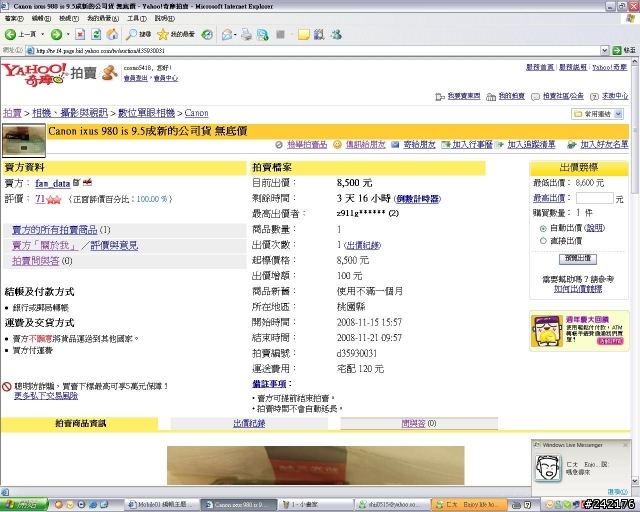Viewport: 640px width, 512px height.
Task: Expand the Back button history dropdown
Action: point(42,35)
